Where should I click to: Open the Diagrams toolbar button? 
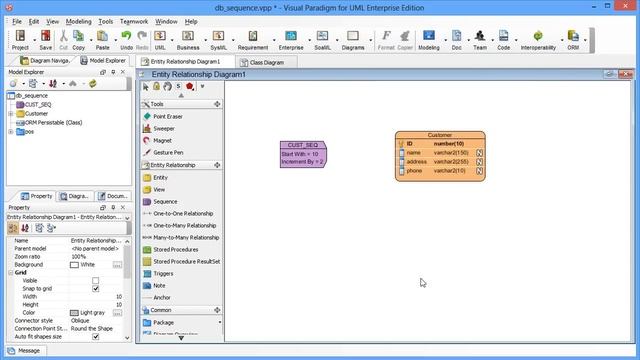coord(353,40)
